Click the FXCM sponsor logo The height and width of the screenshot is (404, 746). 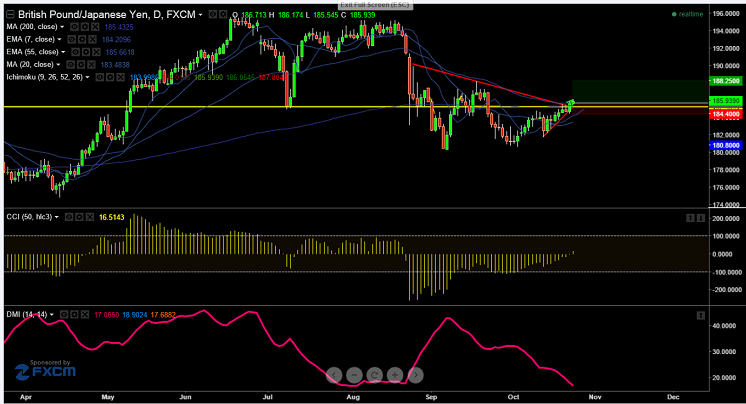45,370
